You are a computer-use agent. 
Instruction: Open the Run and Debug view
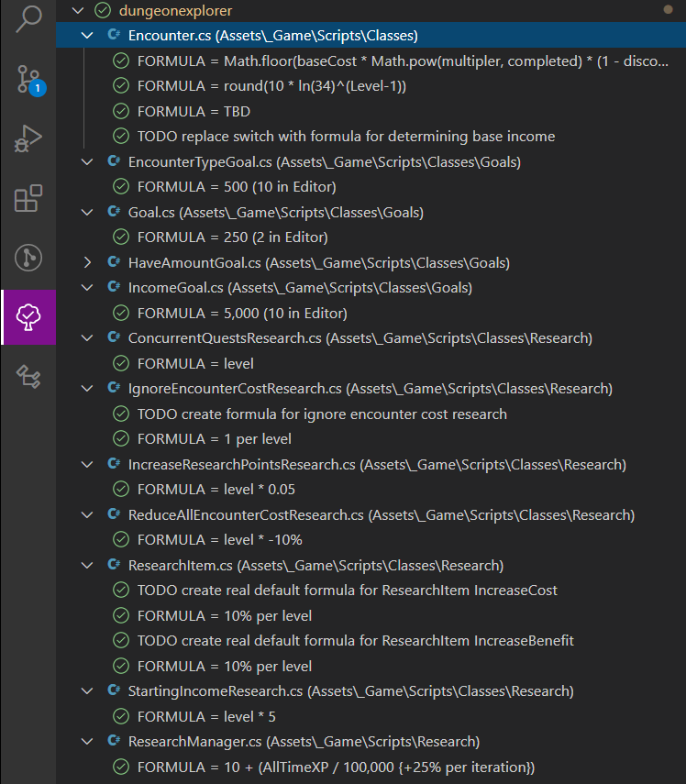(28, 138)
